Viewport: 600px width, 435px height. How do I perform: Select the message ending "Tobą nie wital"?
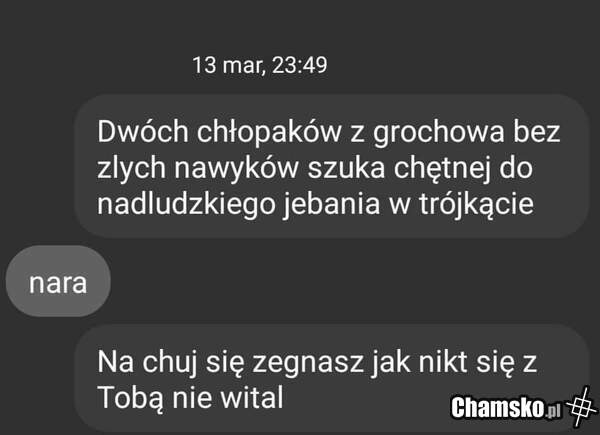(332, 379)
